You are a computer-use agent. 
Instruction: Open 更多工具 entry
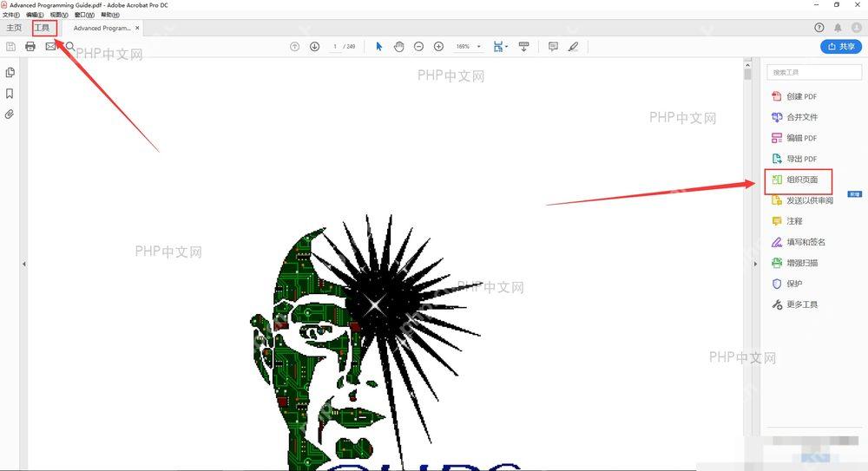pos(794,304)
